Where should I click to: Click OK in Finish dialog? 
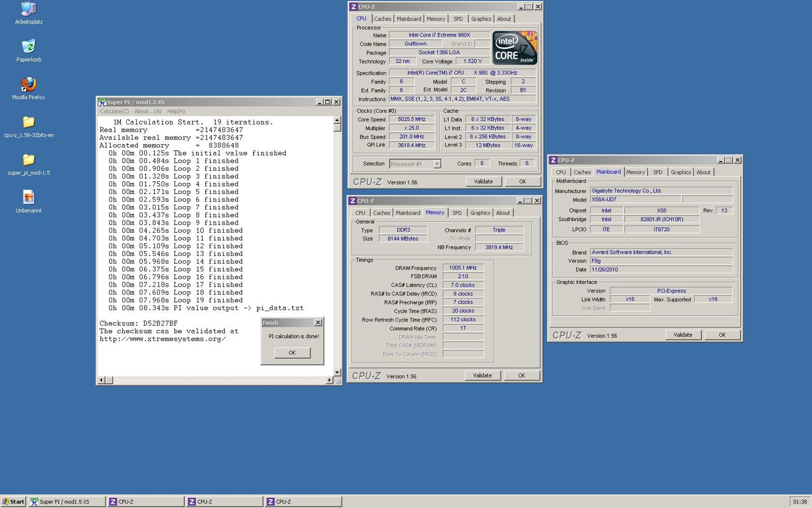click(x=292, y=353)
